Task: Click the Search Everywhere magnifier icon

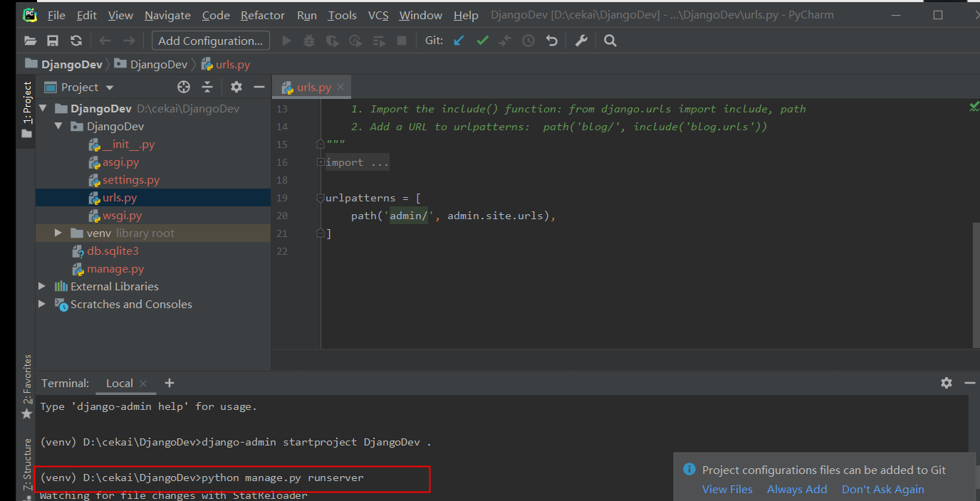Action: [x=610, y=41]
